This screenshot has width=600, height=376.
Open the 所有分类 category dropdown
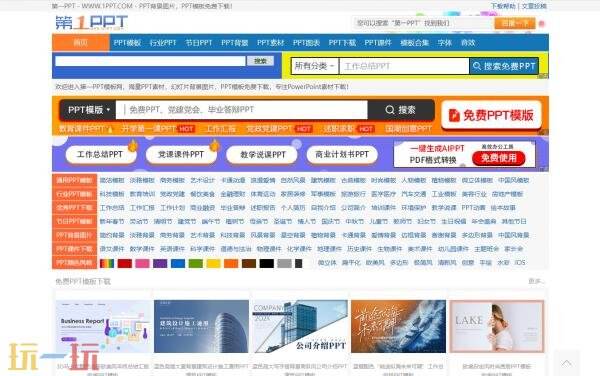315,66
